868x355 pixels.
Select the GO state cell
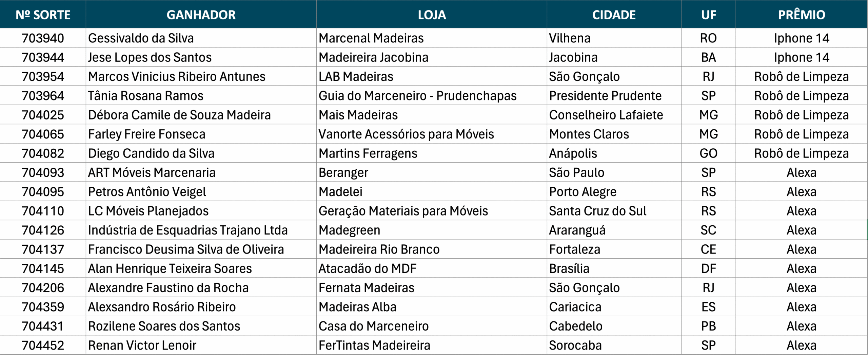[x=708, y=153]
